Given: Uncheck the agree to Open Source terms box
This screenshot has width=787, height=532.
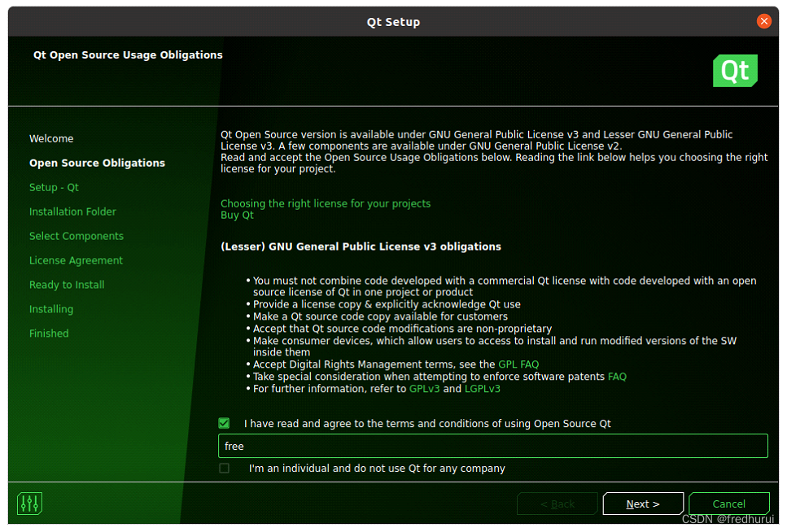Looking at the screenshot, I should tap(224, 423).
